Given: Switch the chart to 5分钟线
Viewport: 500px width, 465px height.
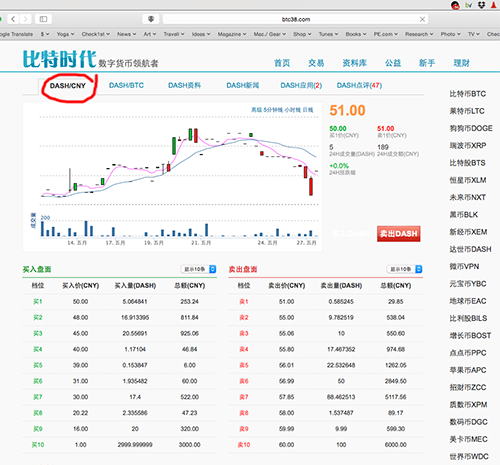Looking at the screenshot, I should 273,110.
